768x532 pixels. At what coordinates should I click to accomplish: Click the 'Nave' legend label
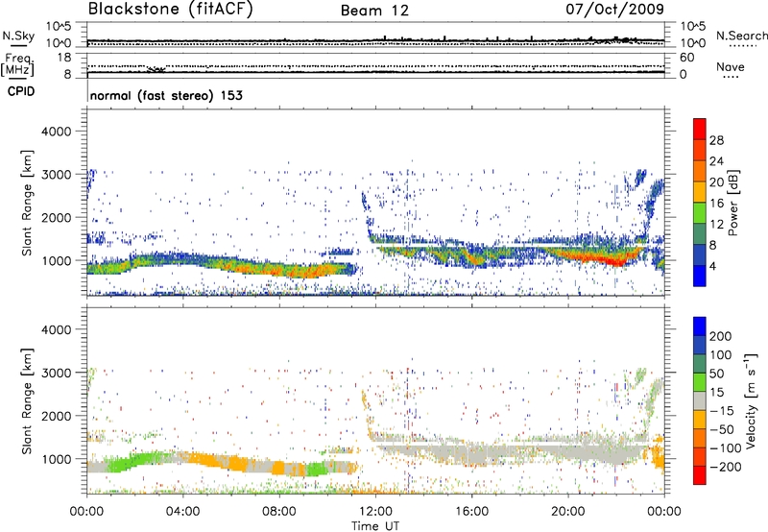point(730,67)
